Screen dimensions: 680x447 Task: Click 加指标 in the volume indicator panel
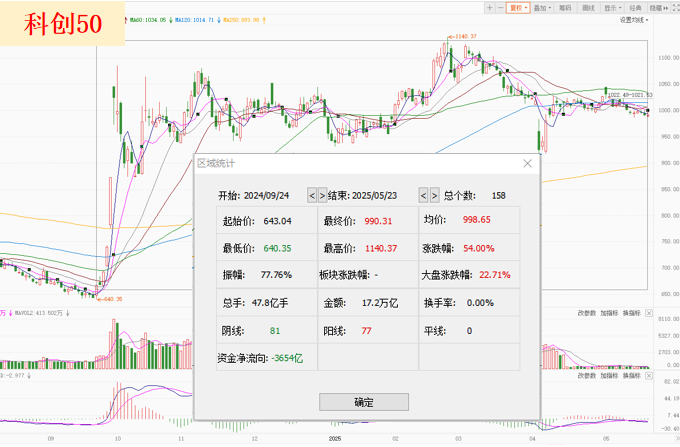609,313
